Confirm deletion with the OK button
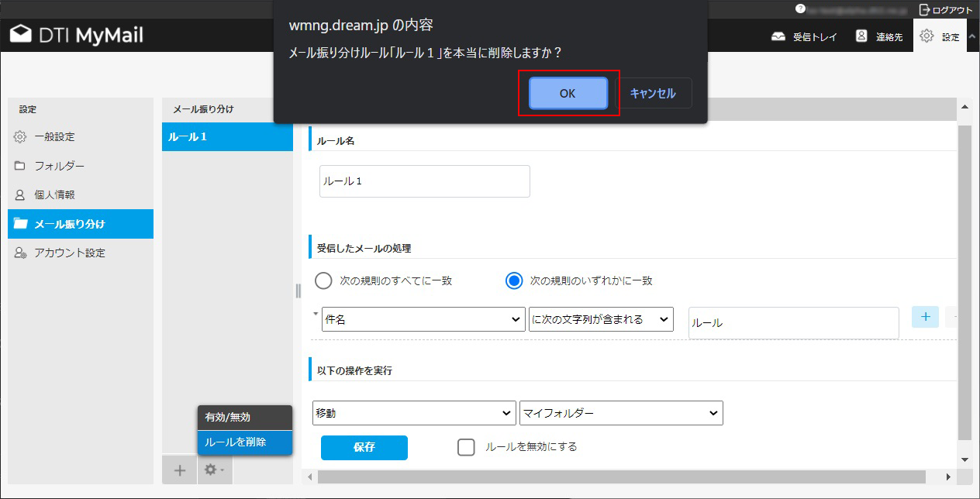980x499 pixels. point(568,93)
